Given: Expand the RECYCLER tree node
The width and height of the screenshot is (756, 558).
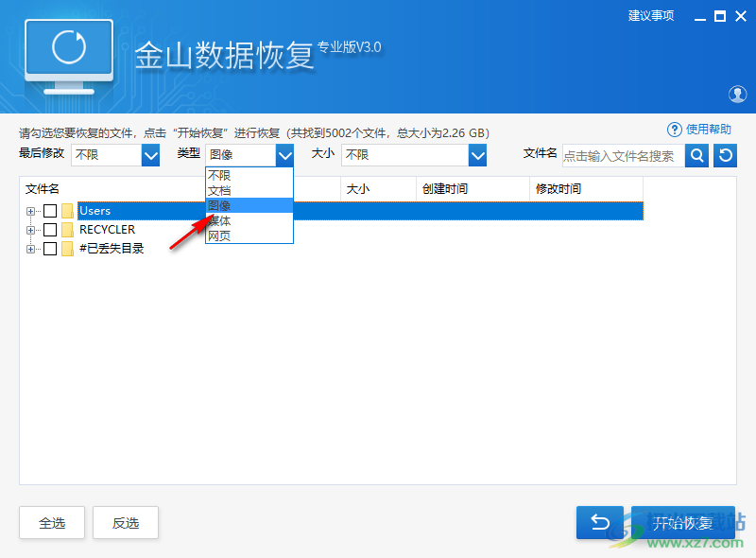Looking at the screenshot, I should pyautogui.click(x=30, y=230).
